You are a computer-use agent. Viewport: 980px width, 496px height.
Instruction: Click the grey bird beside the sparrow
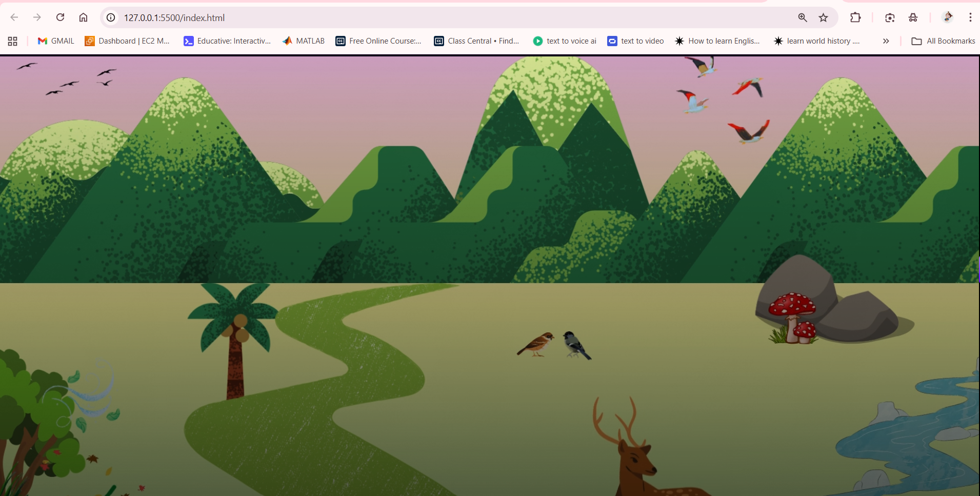[x=576, y=345]
